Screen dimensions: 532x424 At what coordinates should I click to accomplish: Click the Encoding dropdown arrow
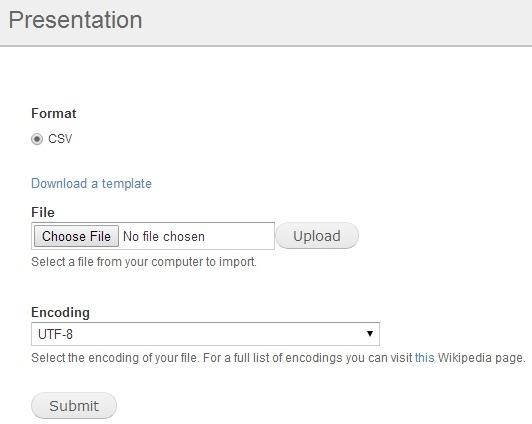point(370,334)
